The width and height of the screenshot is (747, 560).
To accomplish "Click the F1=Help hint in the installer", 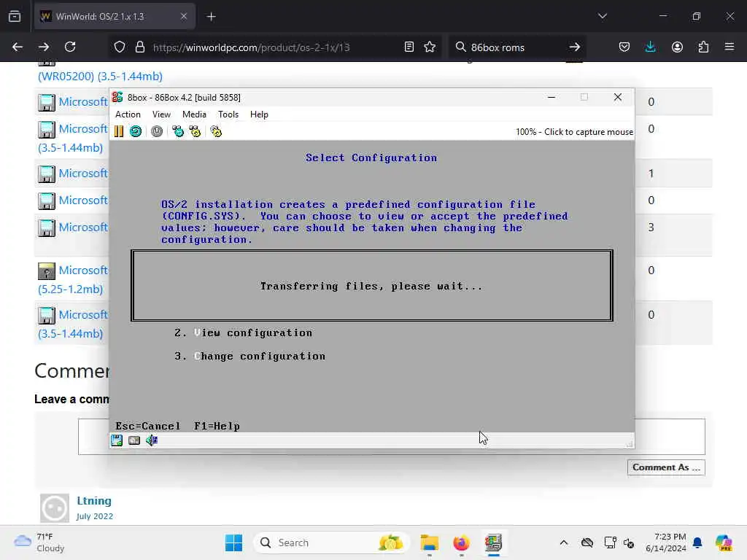I will click(x=217, y=426).
